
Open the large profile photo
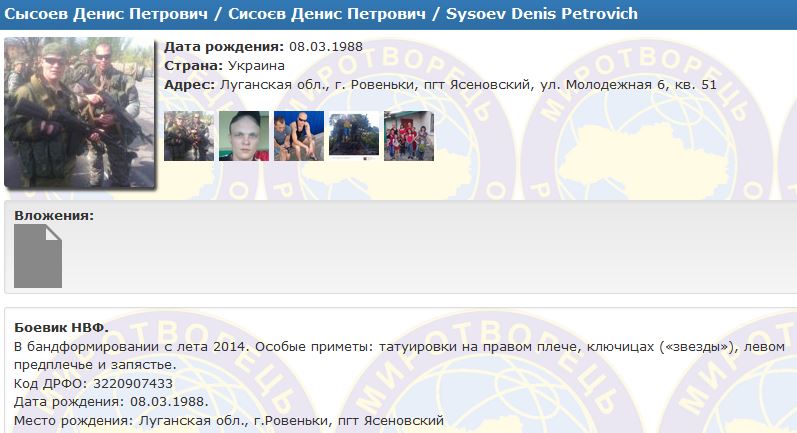pos(80,112)
